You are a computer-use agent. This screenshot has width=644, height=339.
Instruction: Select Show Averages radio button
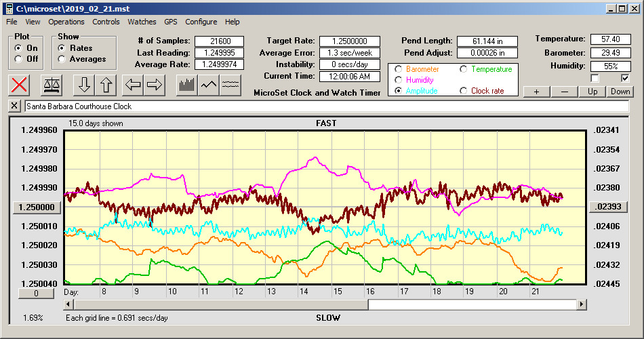pos(62,59)
